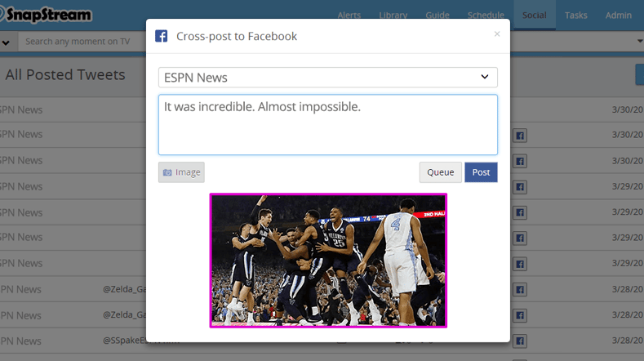Open the ESPN News page dropdown

click(x=327, y=78)
